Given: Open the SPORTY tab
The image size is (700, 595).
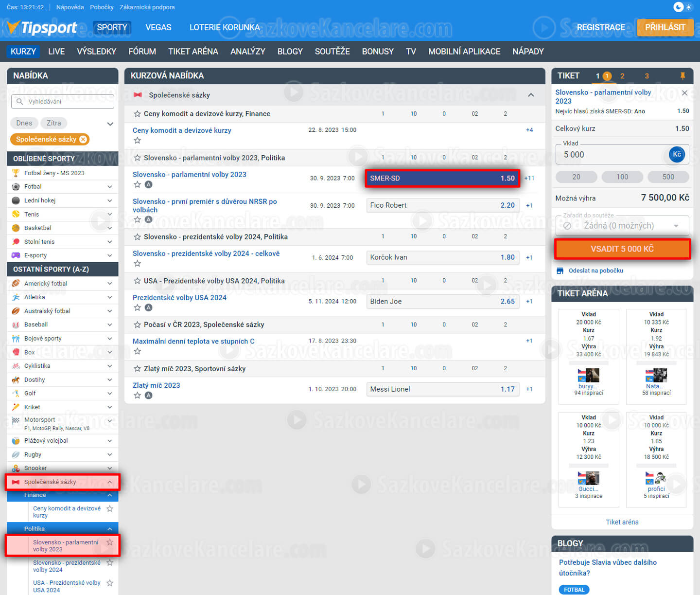Looking at the screenshot, I should tap(112, 27).
